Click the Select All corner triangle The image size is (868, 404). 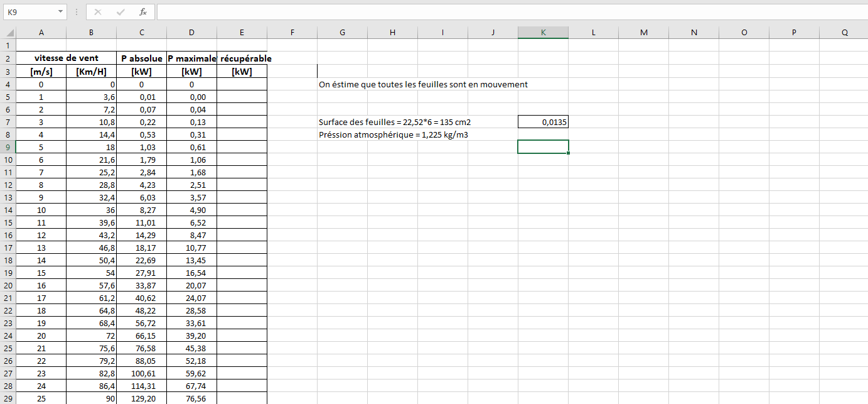pyautogui.click(x=9, y=33)
